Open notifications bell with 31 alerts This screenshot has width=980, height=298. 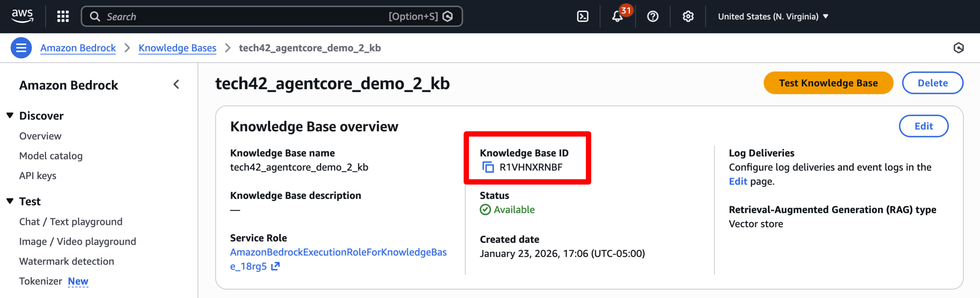618,16
